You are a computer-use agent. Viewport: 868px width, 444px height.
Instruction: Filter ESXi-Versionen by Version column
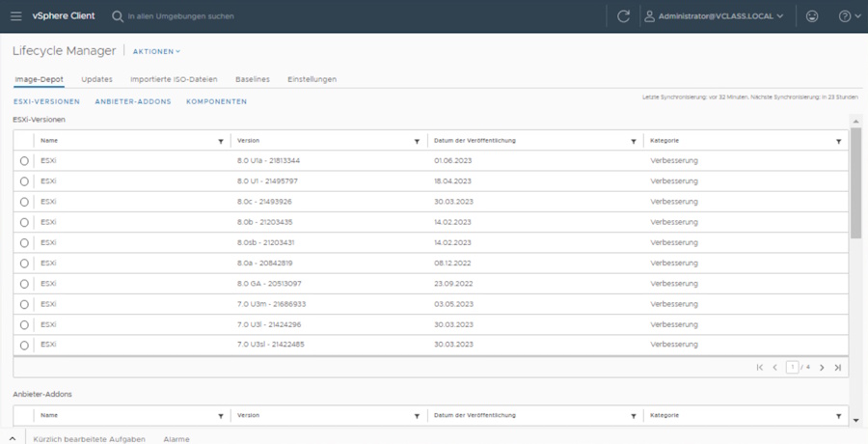[417, 141]
